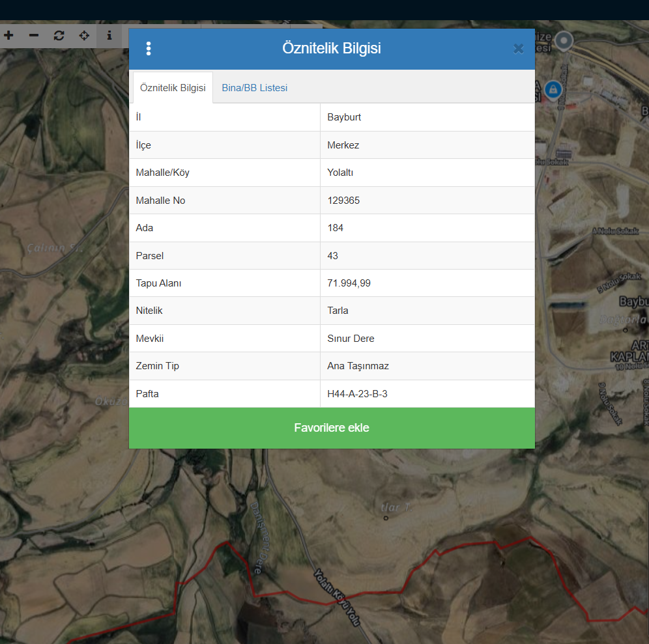Open the three-dot dialog menu
Image resolution: width=649 pixels, height=644 pixels.
[149, 49]
